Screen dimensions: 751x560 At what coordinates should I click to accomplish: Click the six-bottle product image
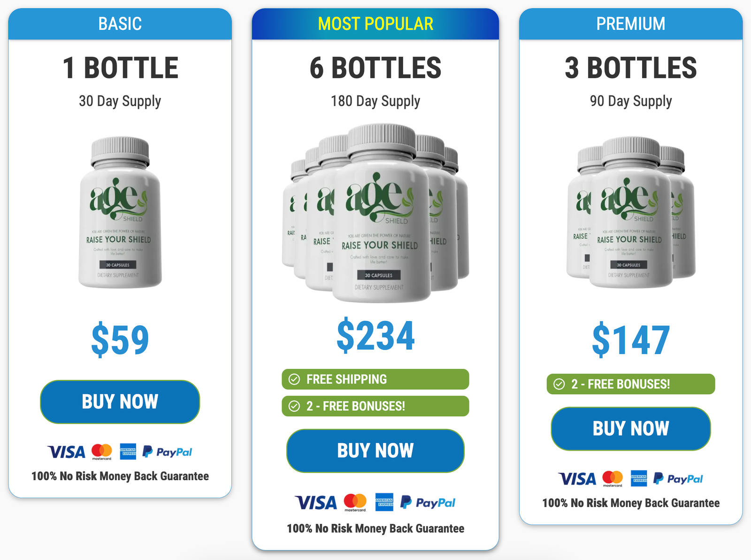(x=375, y=213)
